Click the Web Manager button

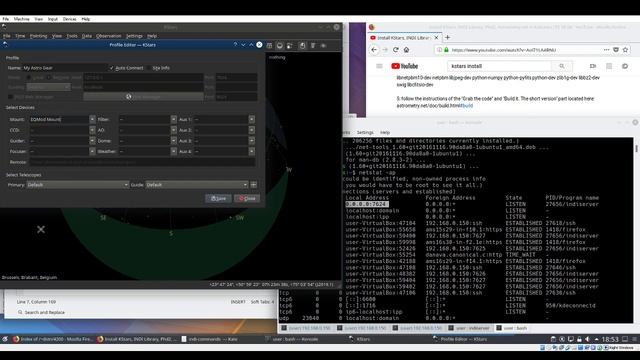pyautogui.click(x=143, y=97)
